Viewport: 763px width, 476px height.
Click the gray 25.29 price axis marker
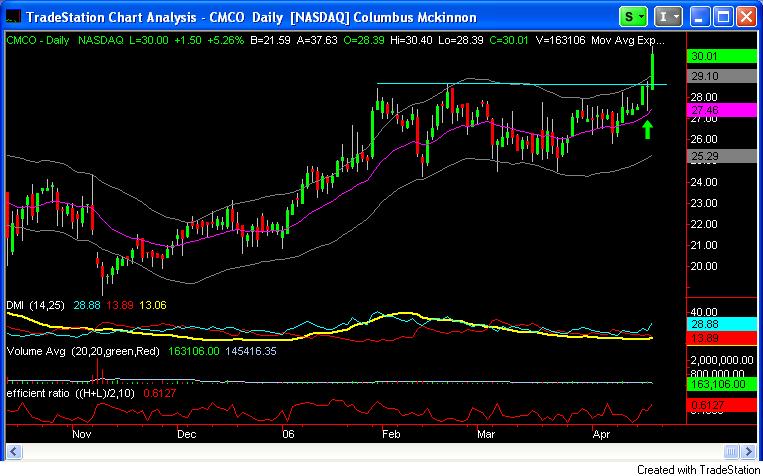tap(724, 156)
